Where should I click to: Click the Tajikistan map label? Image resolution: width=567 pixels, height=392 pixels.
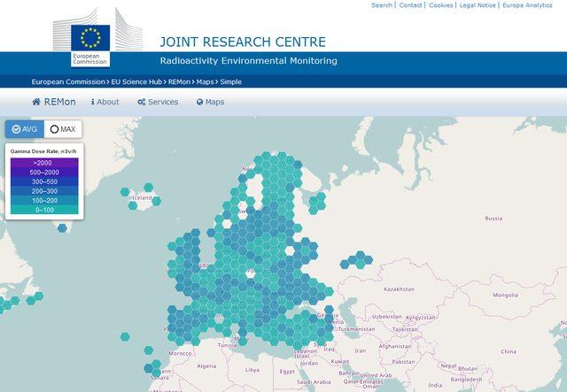pos(405,329)
